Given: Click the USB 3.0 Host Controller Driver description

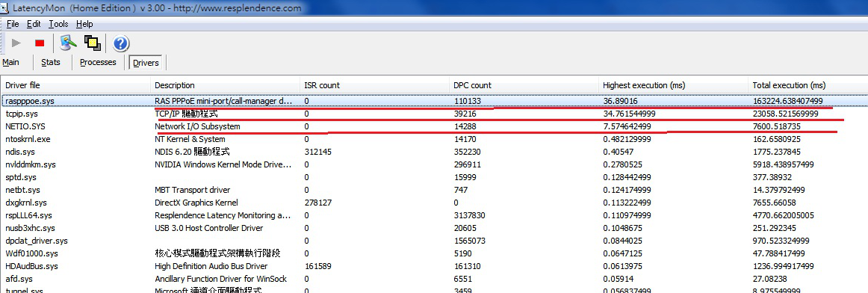Looking at the screenshot, I should click(208, 228).
